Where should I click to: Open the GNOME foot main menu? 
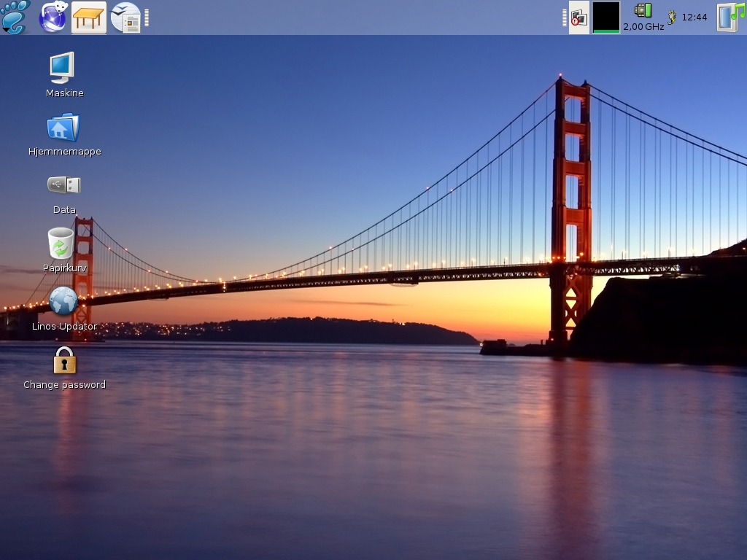click(x=15, y=17)
